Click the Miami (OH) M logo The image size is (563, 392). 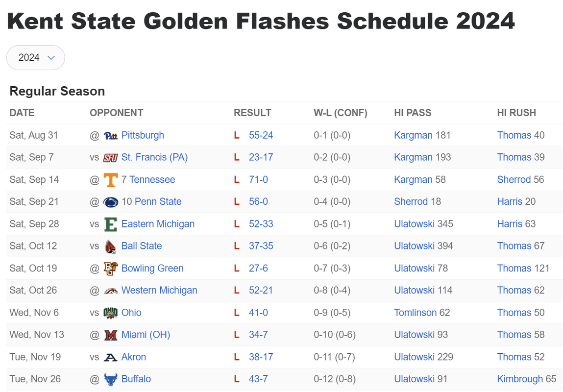(x=111, y=335)
